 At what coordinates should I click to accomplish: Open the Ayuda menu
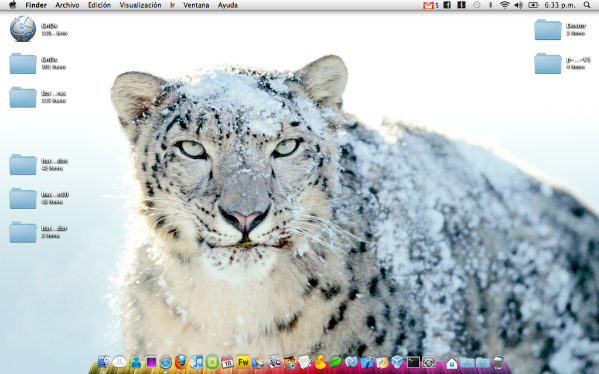point(228,5)
